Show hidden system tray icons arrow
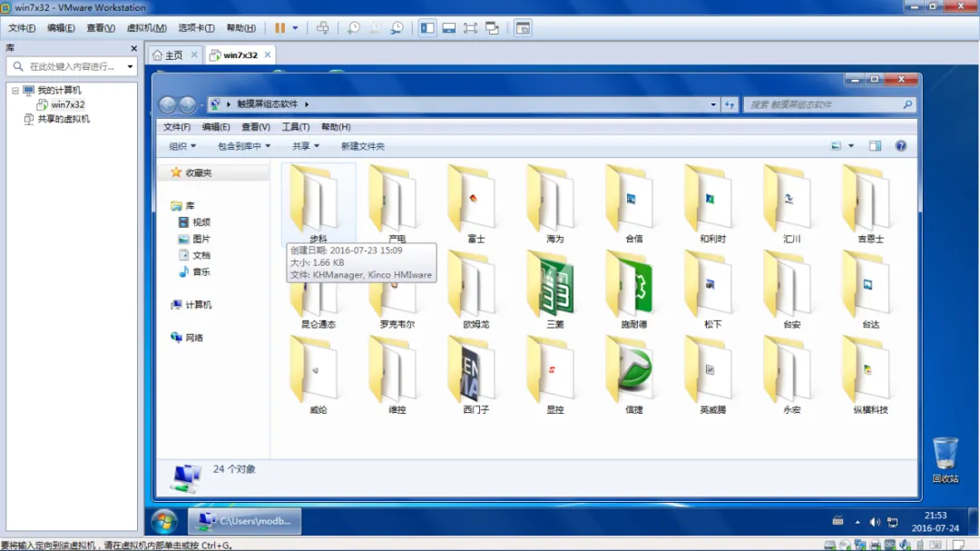Image resolution: width=980 pixels, height=551 pixels. 857,522
